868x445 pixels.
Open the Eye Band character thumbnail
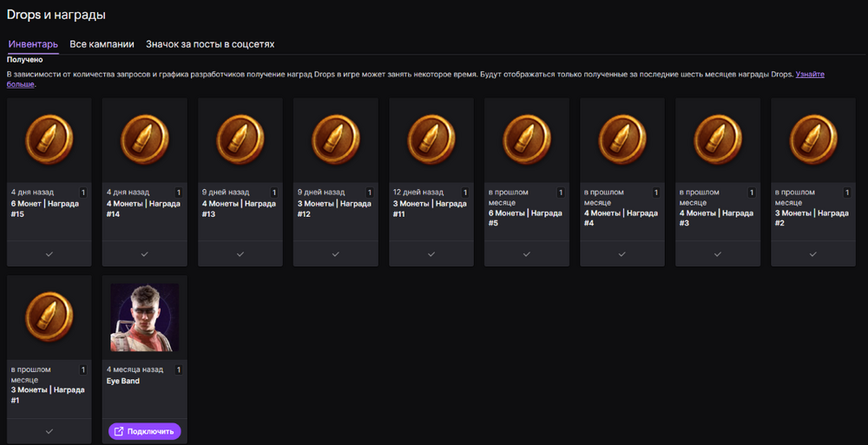click(144, 317)
